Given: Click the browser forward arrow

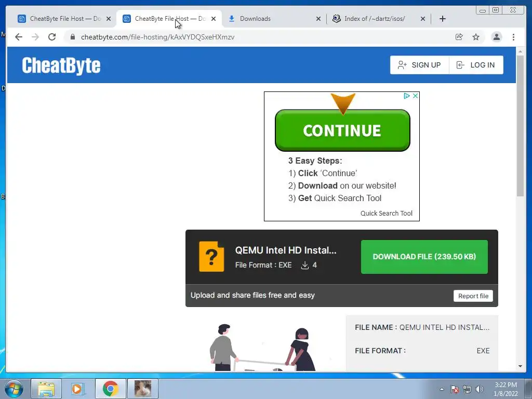Looking at the screenshot, I should pos(35,37).
